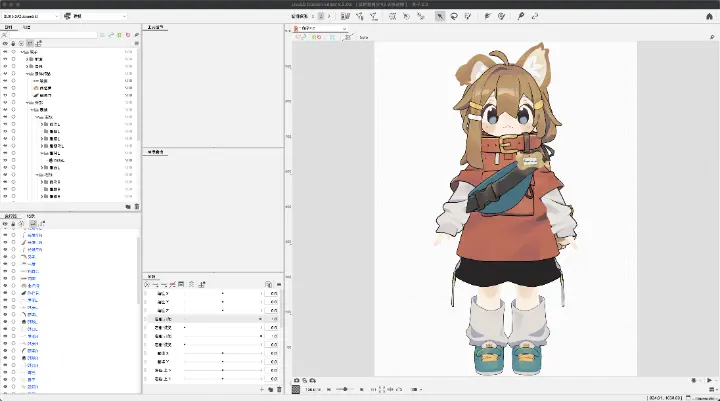Select the Brush selection tool next to lasso
This screenshot has height=401, width=720.
467,16
